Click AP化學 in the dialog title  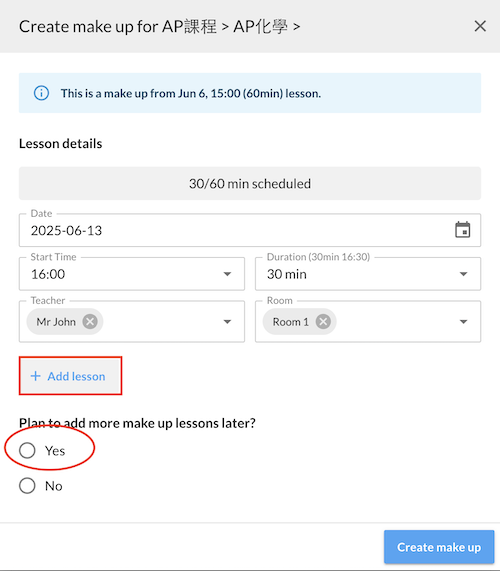pyautogui.click(x=260, y=27)
